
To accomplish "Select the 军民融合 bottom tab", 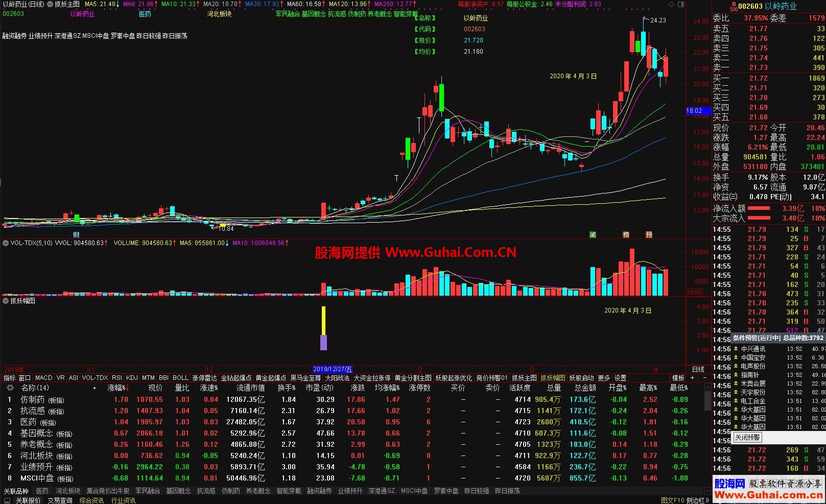I will click(x=148, y=491).
